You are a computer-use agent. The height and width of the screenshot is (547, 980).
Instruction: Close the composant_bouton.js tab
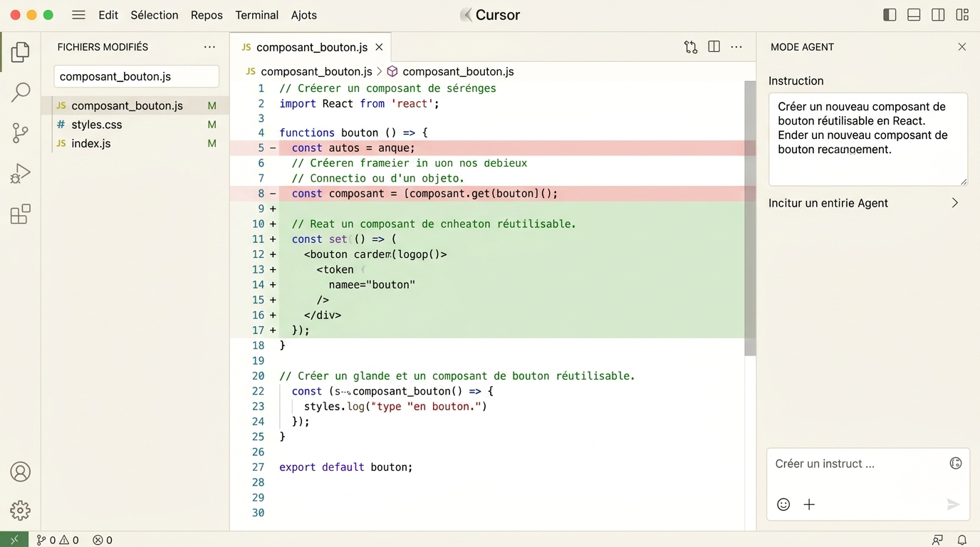pyautogui.click(x=379, y=47)
